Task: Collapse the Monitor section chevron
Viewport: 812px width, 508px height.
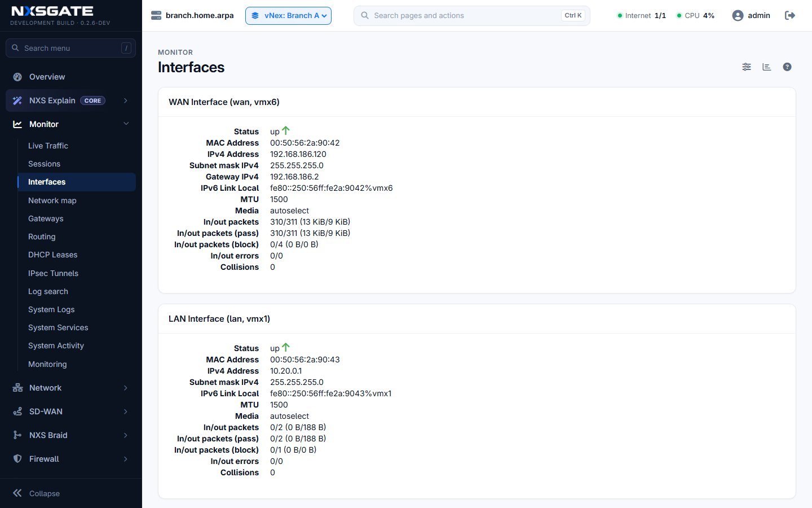Action: 126,124
